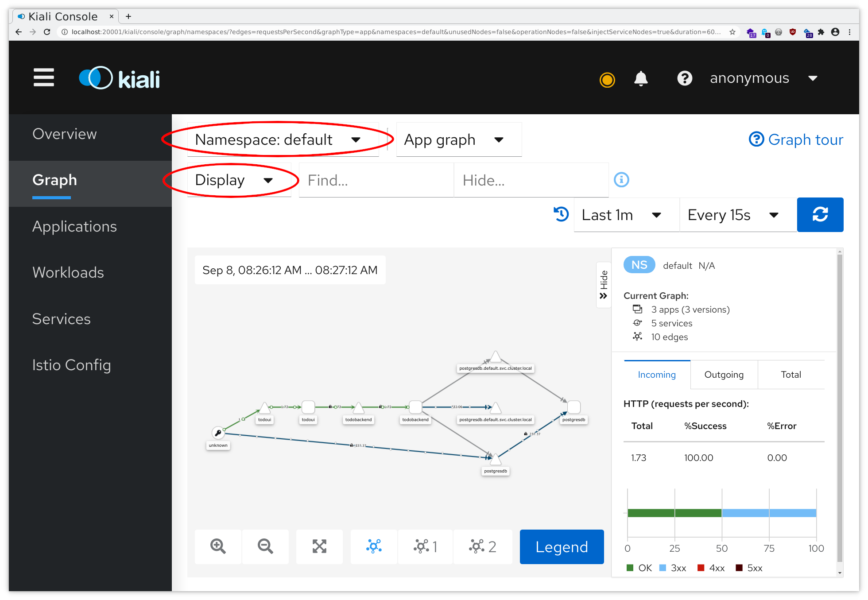
Task: Open the notifications bell
Action: (x=640, y=78)
